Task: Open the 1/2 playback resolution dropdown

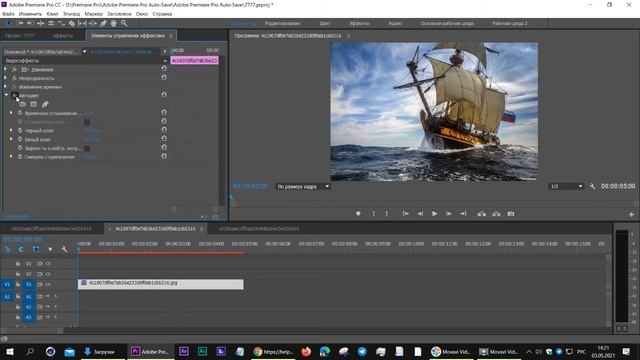Action: click(x=566, y=187)
